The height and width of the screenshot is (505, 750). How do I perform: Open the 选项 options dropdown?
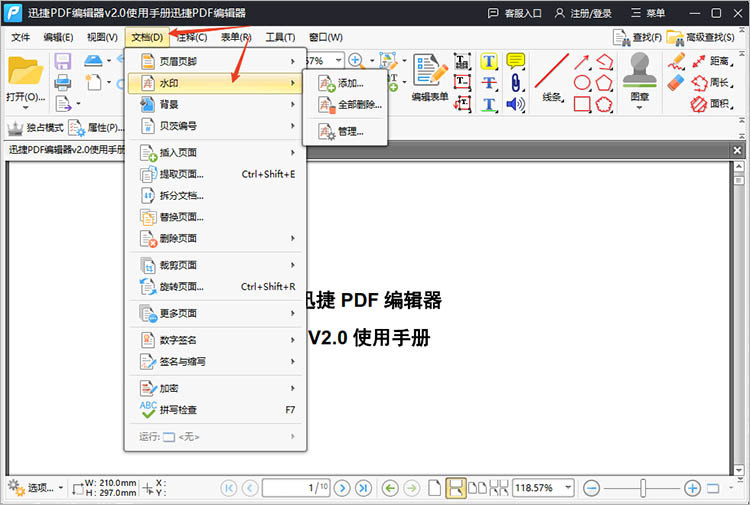[x=36, y=488]
